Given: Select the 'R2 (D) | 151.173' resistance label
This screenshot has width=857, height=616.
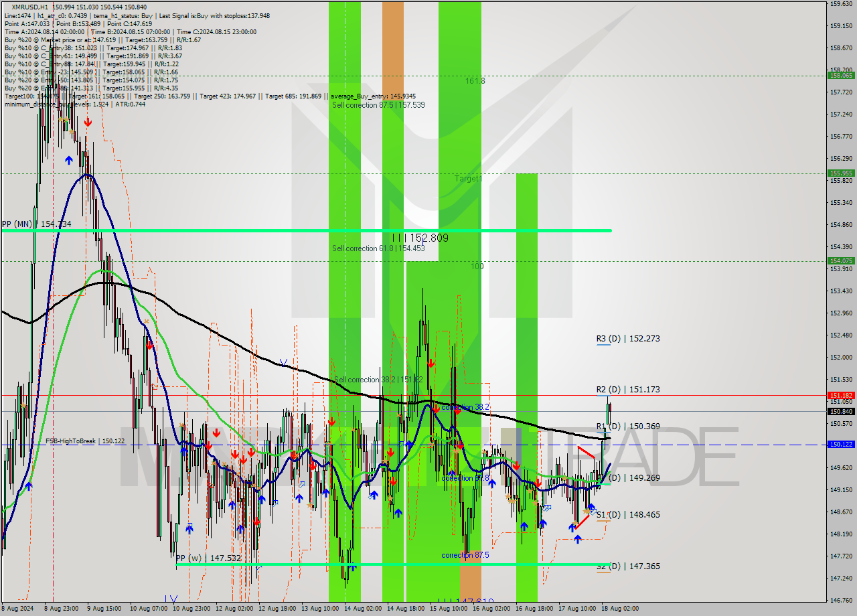Looking at the screenshot, I should tap(628, 389).
